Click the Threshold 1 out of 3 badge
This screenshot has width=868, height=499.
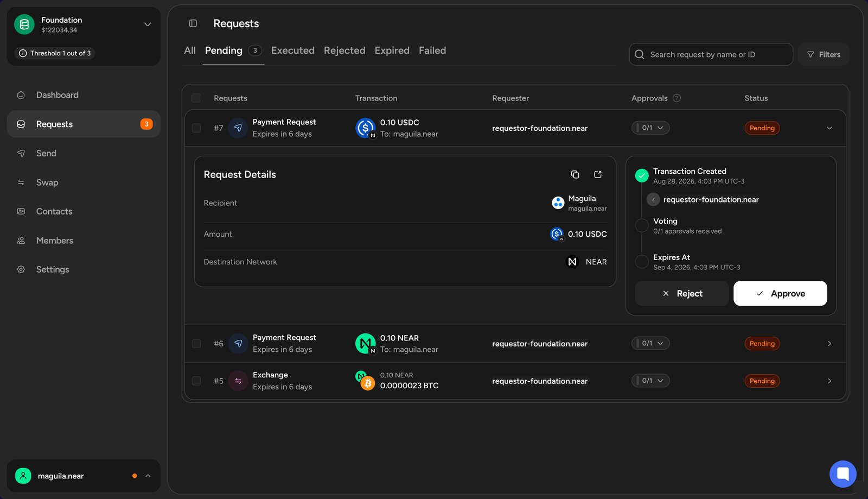(x=55, y=53)
